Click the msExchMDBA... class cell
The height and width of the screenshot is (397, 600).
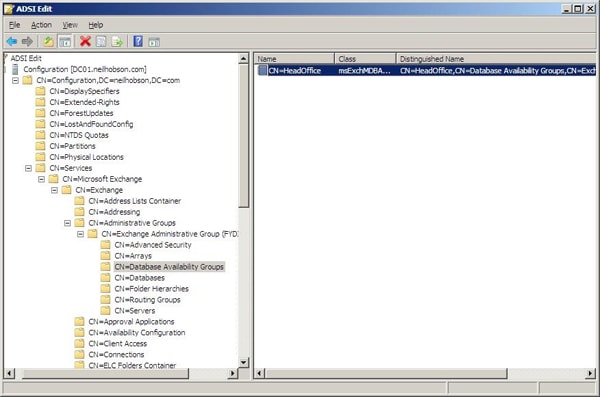click(364, 70)
